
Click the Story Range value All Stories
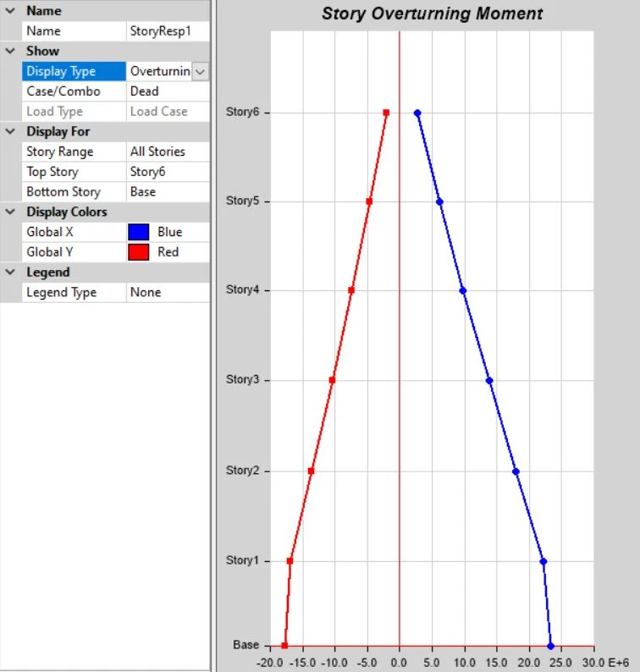coord(167,151)
